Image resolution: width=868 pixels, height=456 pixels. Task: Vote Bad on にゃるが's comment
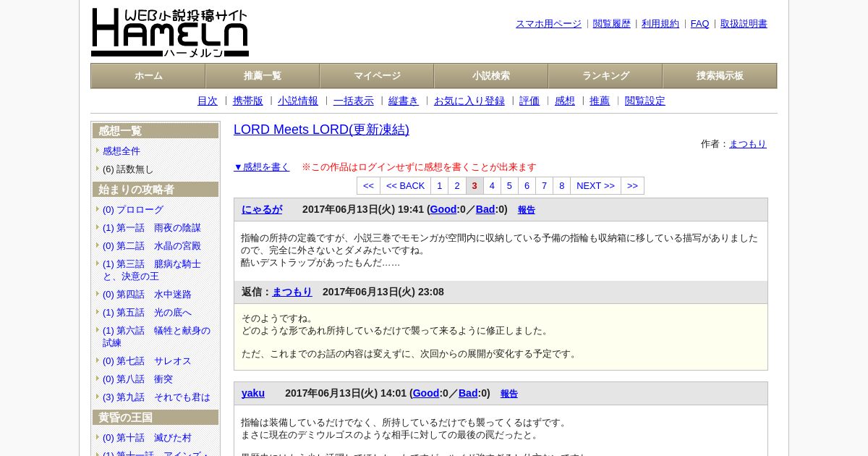click(x=485, y=209)
